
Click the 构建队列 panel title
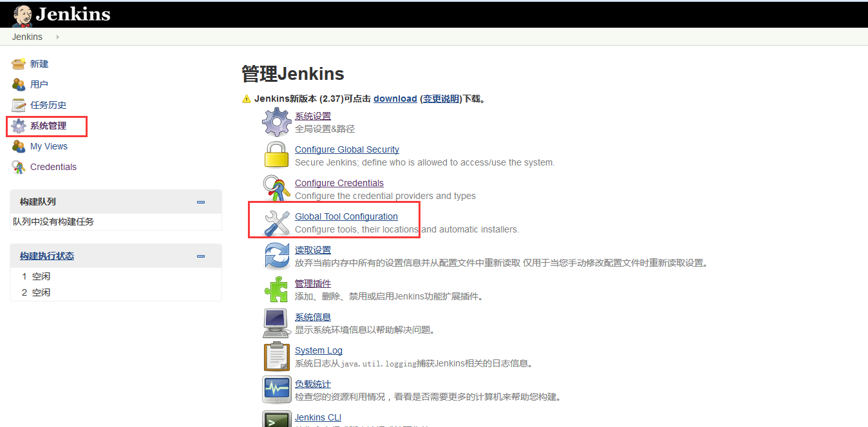(x=38, y=202)
